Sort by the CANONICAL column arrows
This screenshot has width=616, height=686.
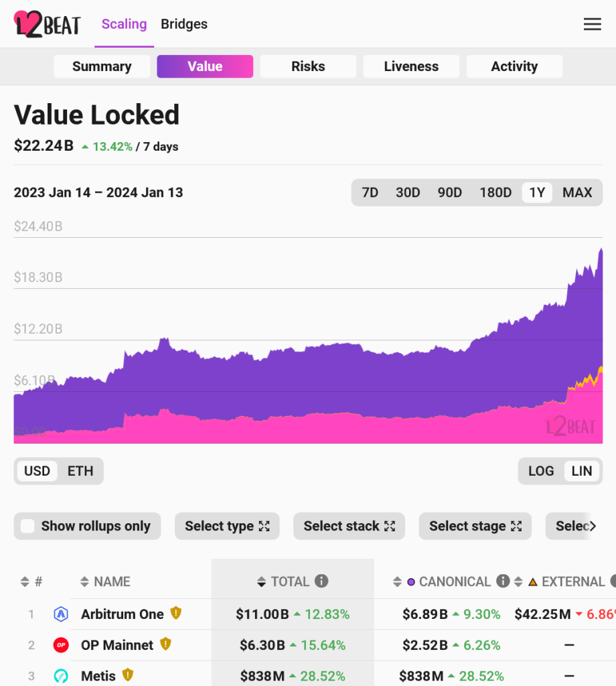click(397, 581)
